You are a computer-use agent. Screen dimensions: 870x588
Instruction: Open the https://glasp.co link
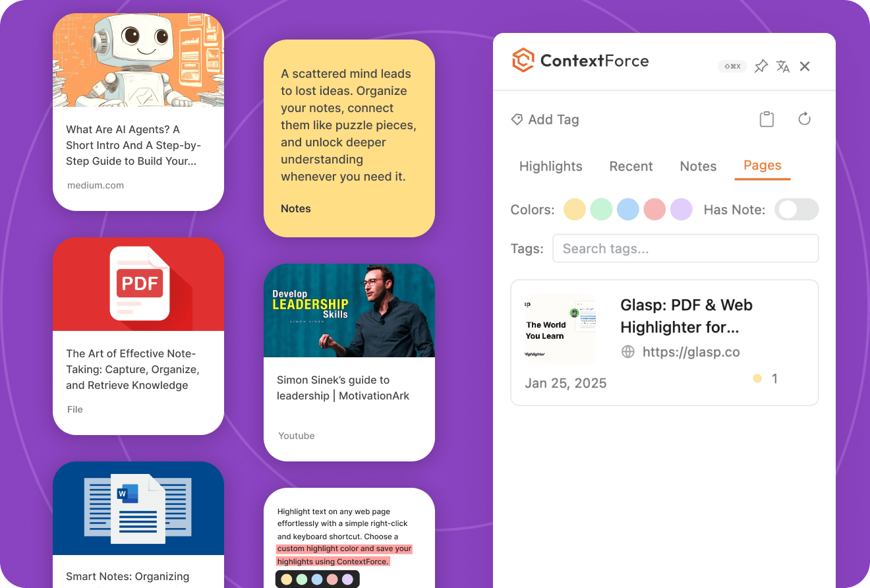click(691, 352)
